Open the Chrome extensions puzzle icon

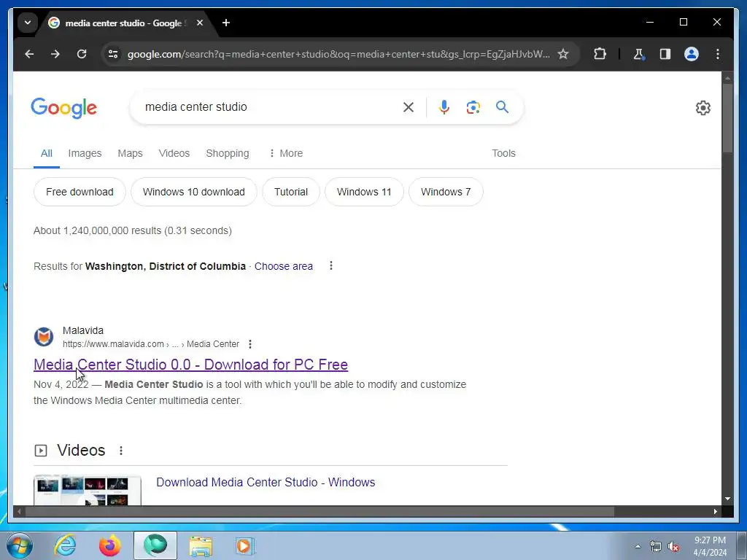click(x=600, y=54)
